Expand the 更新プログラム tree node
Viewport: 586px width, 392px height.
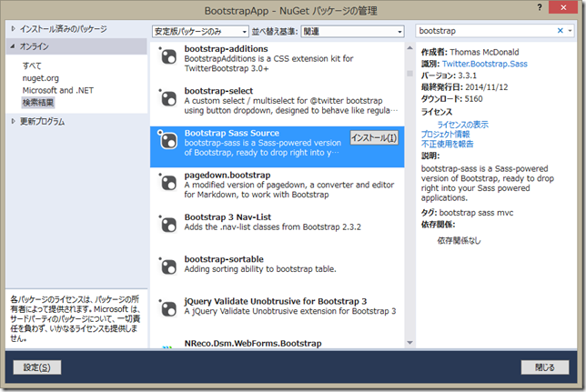click(x=13, y=121)
